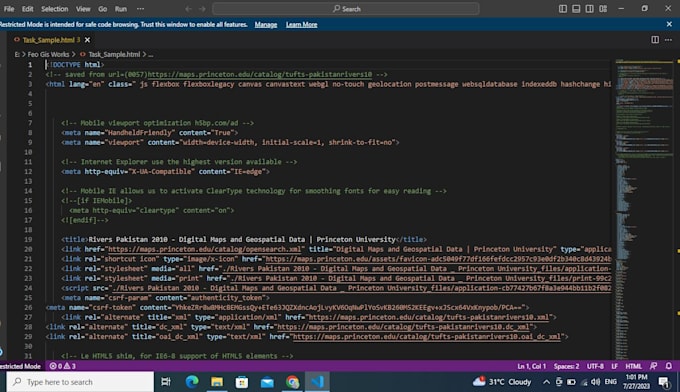Click the title text on line 19

(242, 239)
